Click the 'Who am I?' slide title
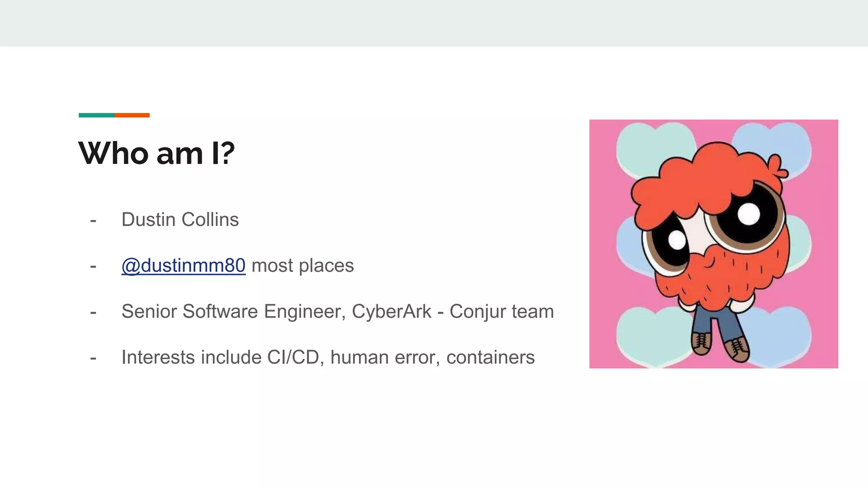 tap(156, 153)
